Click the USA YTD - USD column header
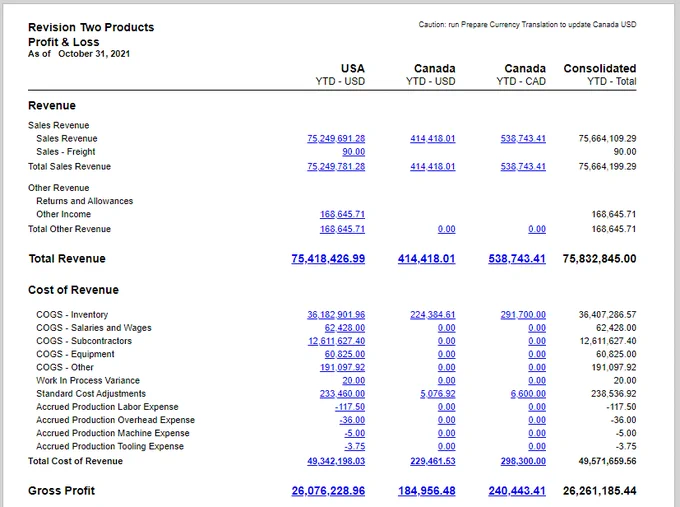680x507 pixels. click(x=340, y=75)
